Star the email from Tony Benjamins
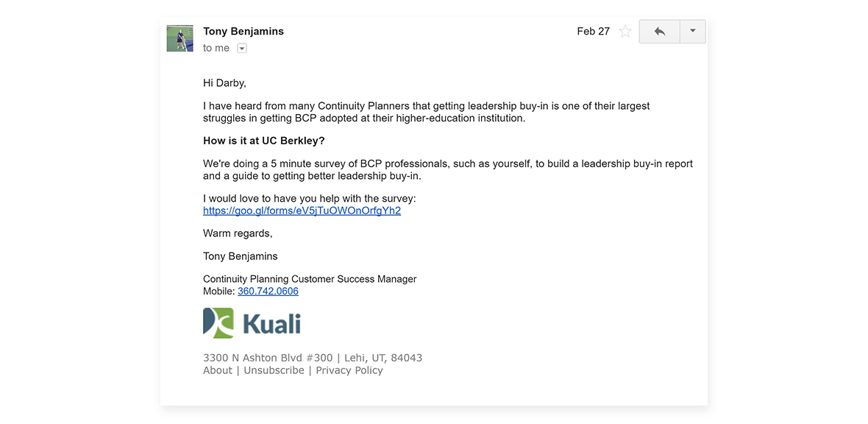The width and height of the screenshot is (868, 424). click(625, 32)
